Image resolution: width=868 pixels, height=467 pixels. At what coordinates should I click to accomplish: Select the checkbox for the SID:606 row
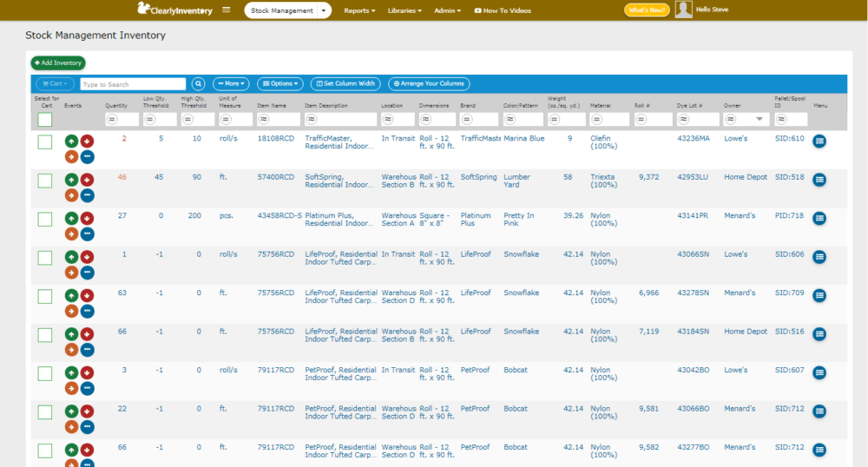tap(45, 258)
